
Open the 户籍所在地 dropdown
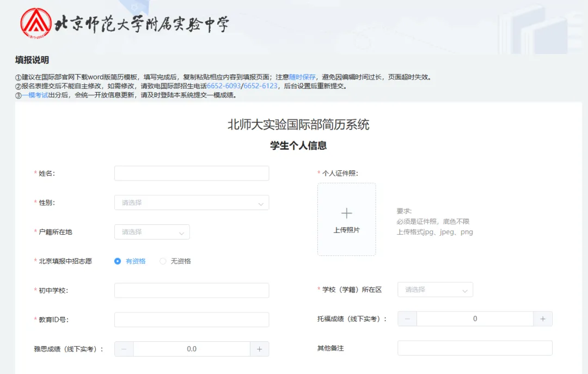[152, 232]
